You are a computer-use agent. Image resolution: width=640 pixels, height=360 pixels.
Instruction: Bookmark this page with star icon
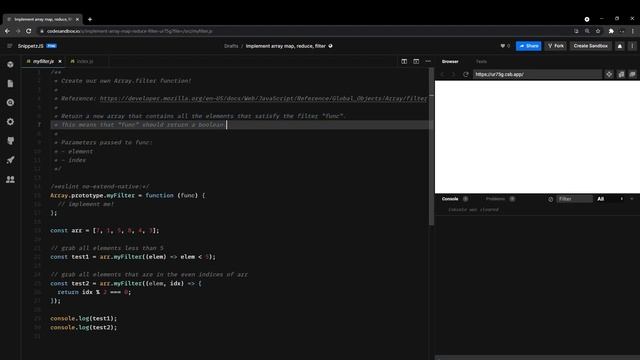[x=598, y=31]
